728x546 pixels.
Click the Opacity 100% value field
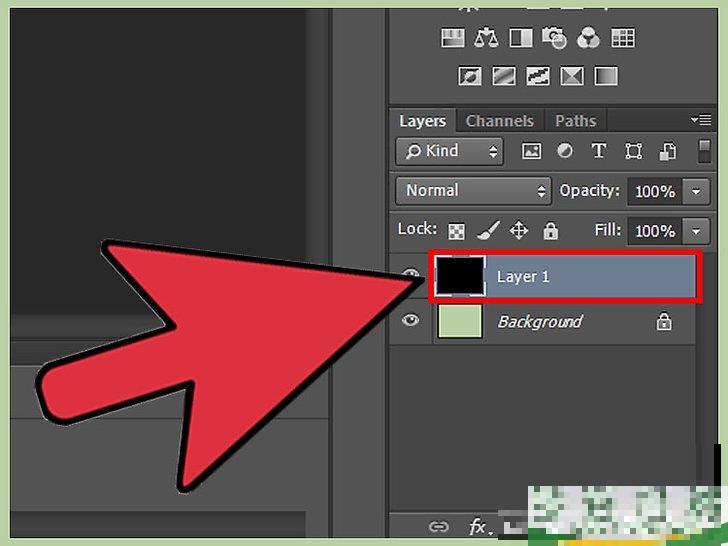click(655, 191)
